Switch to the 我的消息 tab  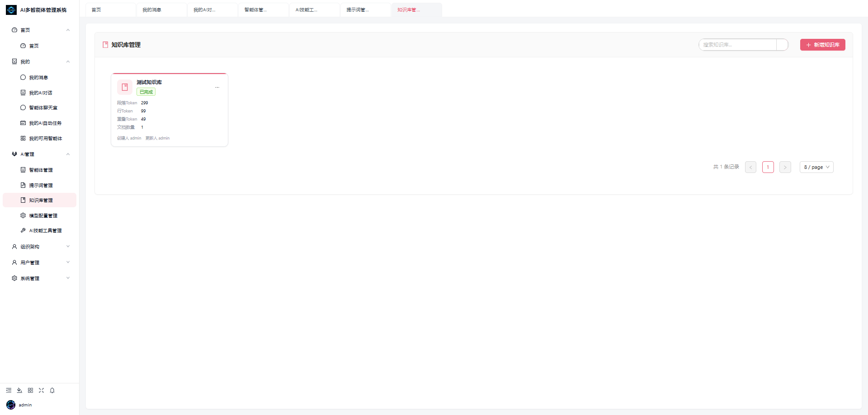point(162,10)
